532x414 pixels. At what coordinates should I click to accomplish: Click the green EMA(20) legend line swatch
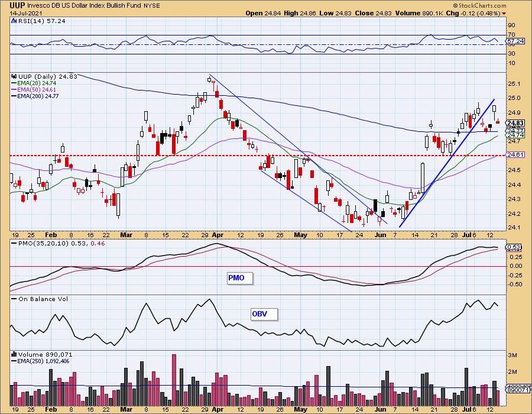[14, 83]
